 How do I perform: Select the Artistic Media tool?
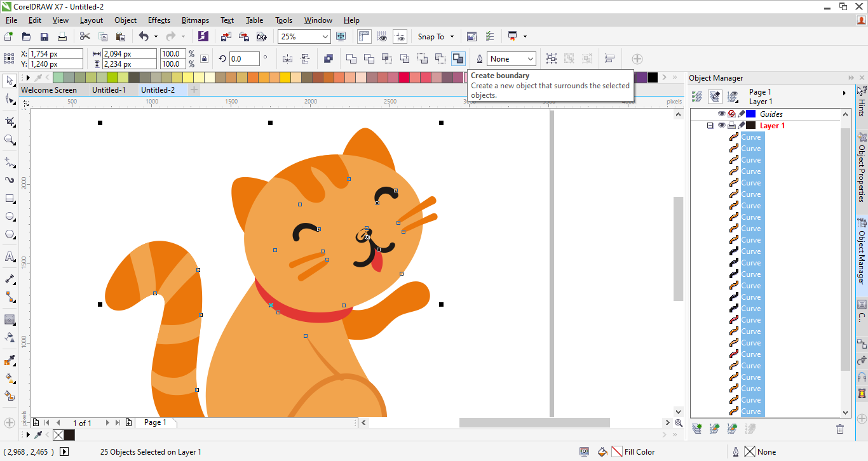[x=10, y=180]
